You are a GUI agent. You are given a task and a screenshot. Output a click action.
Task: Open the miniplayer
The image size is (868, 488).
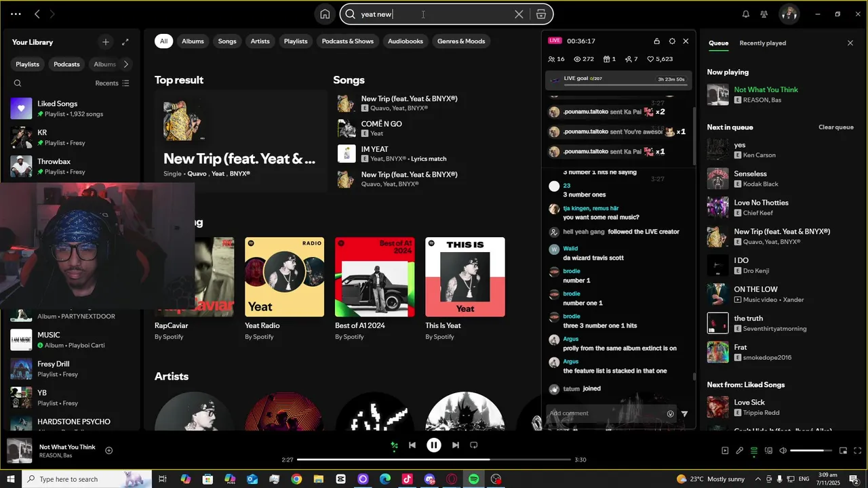click(843, 451)
